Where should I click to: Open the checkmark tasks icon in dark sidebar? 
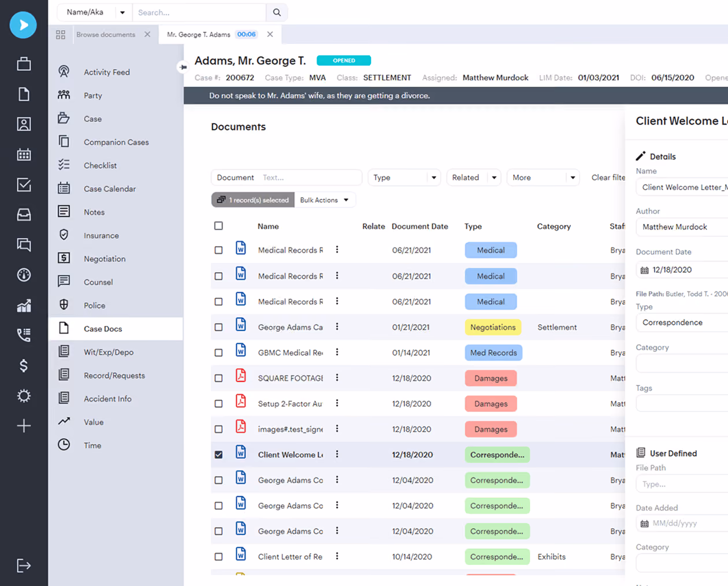24,184
